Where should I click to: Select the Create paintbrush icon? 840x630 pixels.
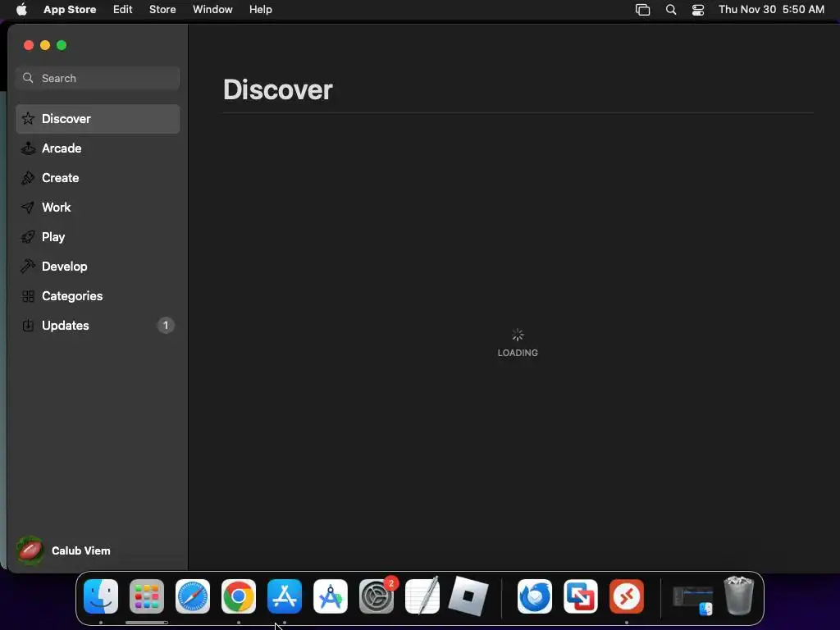tap(28, 178)
